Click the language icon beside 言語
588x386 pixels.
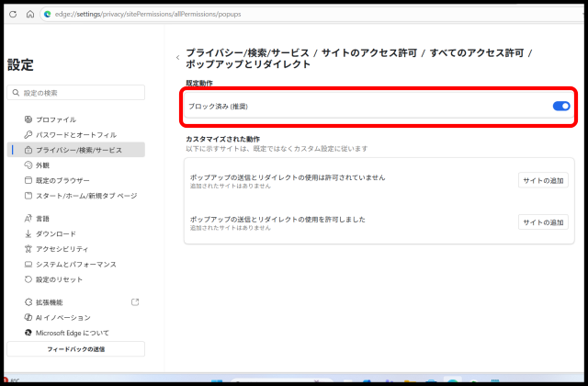tap(28, 219)
